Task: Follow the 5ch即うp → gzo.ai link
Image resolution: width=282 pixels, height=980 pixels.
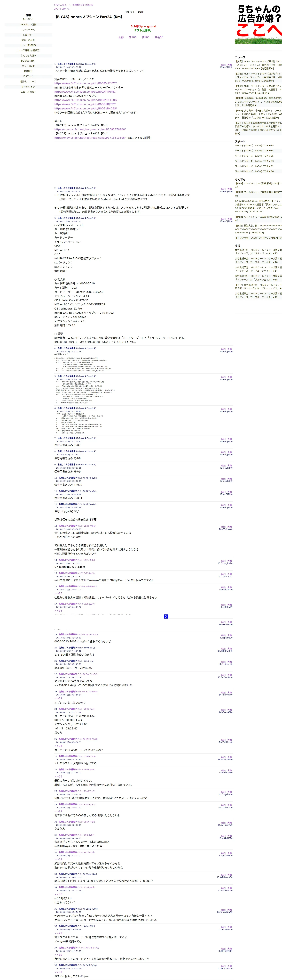Action: coord(143,26)
